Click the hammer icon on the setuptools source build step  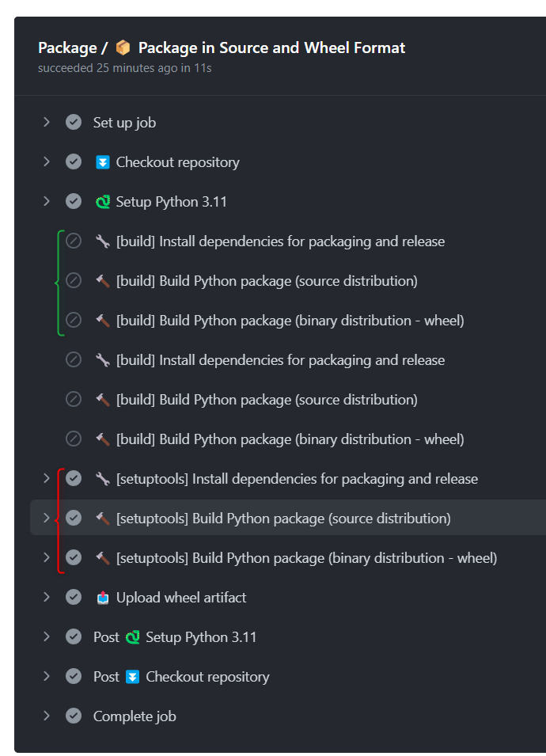click(103, 518)
